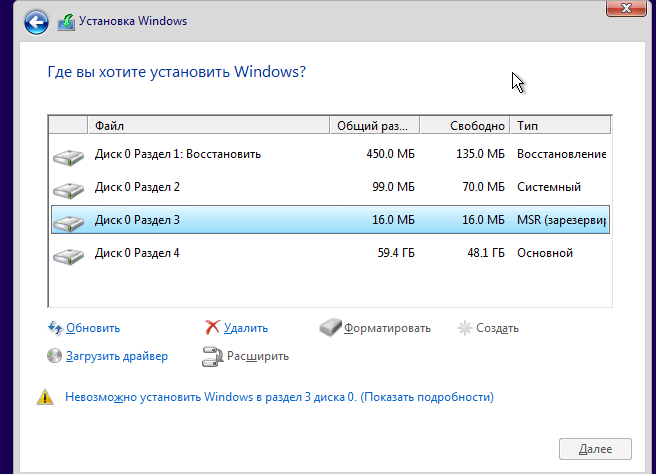
Task: Click the Create (Создать) star icon
Action: 464,328
